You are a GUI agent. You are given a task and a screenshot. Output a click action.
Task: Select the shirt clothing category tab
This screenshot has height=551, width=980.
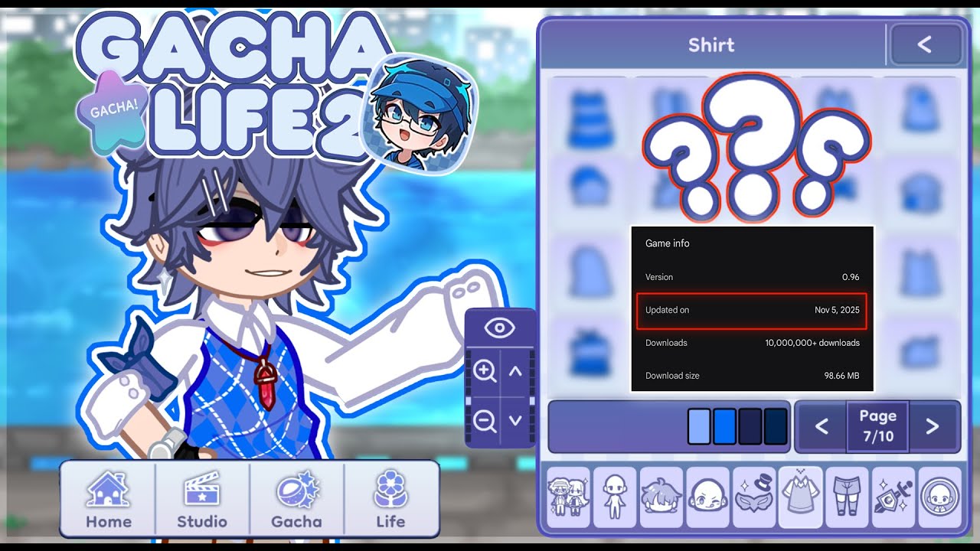(801, 497)
